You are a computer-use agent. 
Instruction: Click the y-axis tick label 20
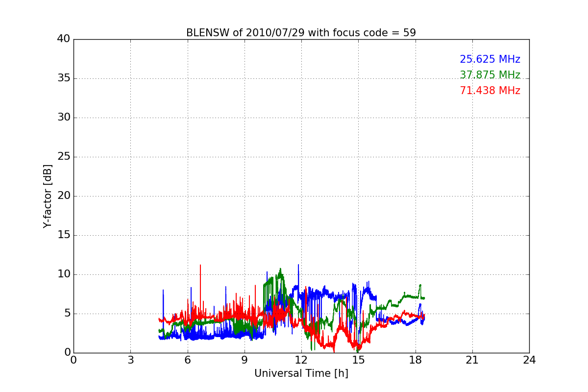point(64,196)
